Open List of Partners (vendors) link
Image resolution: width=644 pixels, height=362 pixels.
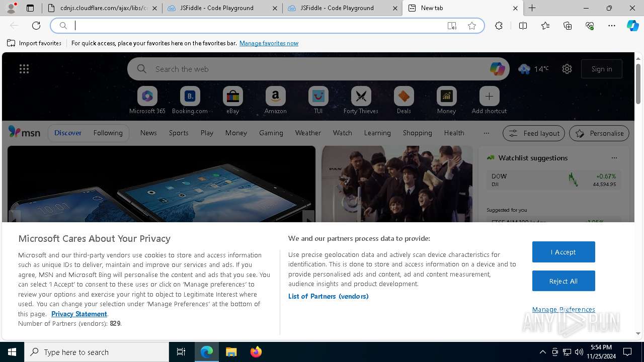(329, 296)
